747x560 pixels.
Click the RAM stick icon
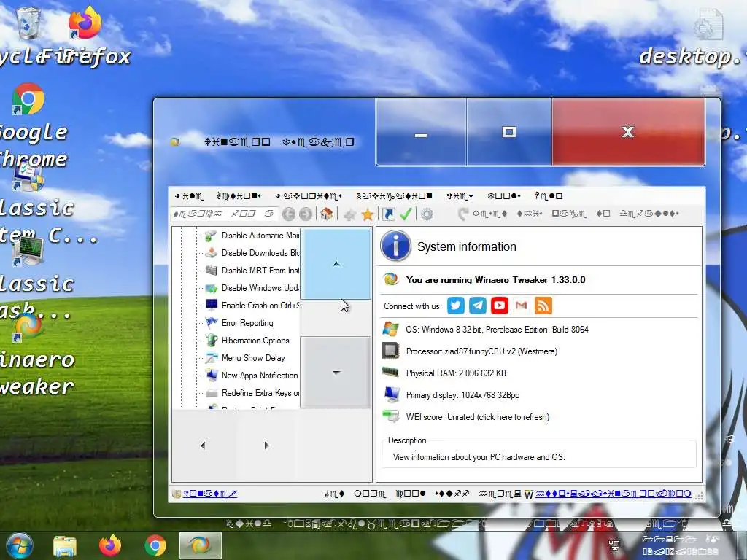coord(391,373)
